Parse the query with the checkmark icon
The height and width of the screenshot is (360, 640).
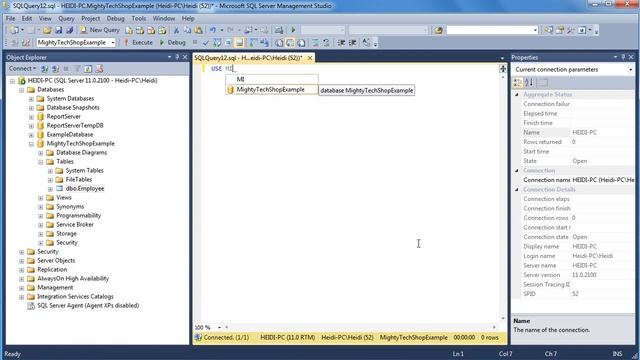tap(206, 42)
